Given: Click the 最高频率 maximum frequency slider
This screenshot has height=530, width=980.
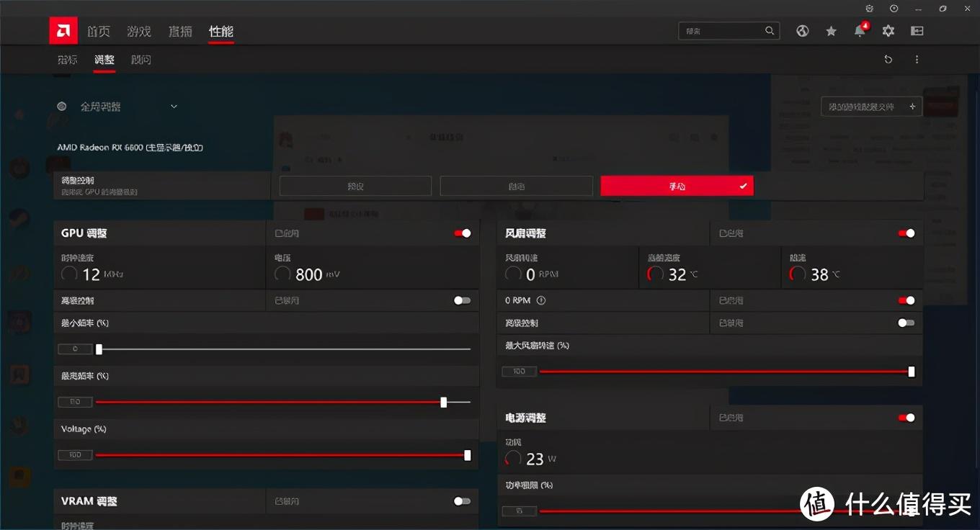Looking at the screenshot, I should pos(283,402).
